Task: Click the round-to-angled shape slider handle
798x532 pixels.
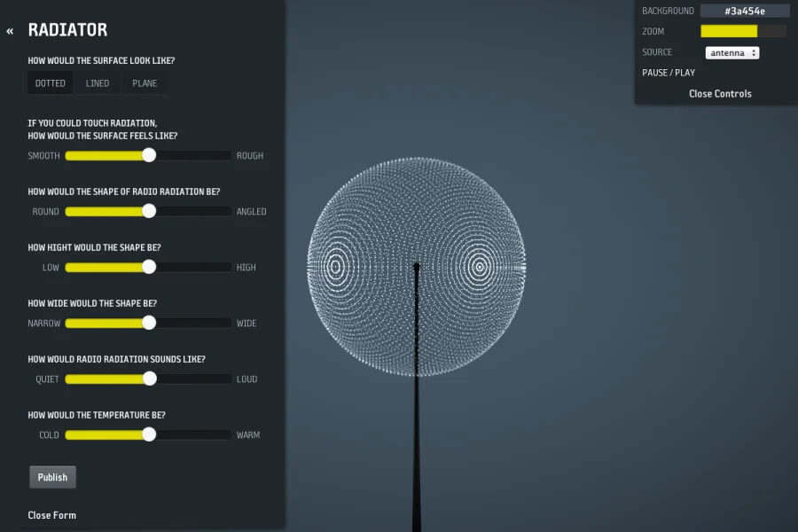Action: 149,211
